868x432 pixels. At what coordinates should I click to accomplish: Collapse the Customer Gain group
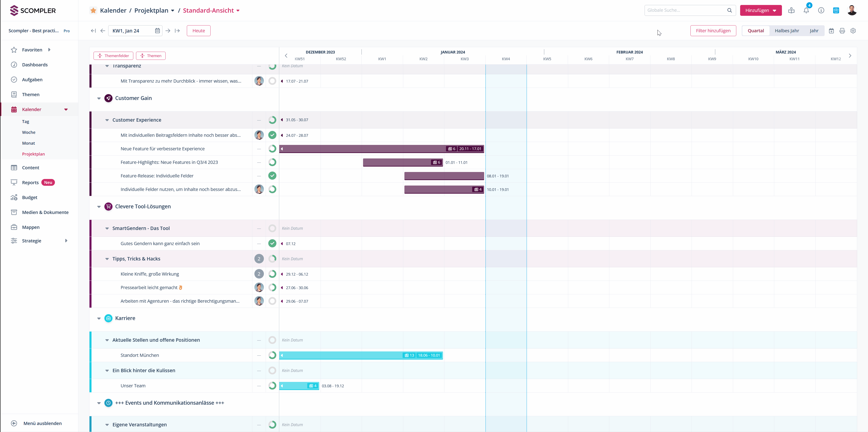[99, 98]
